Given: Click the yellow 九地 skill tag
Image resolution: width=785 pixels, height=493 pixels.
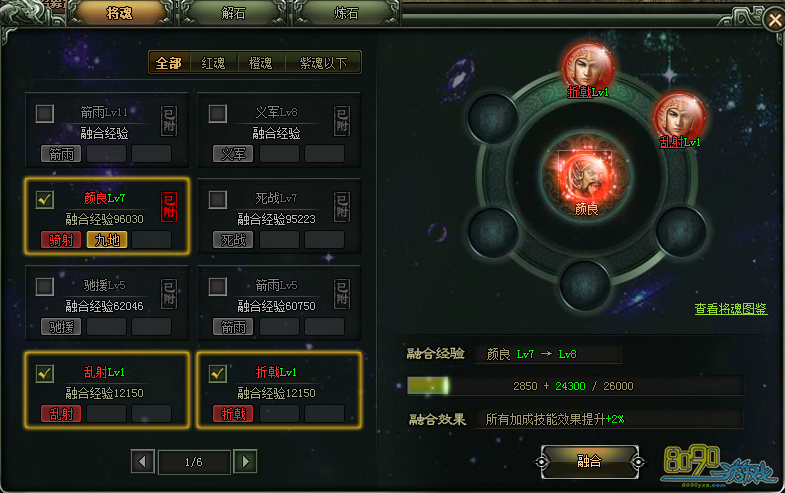Looking at the screenshot, I should click(x=107, y=240).
